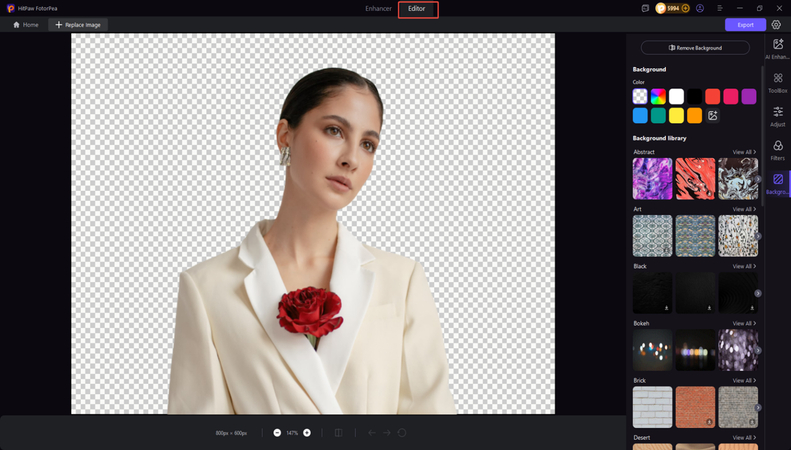Click the coin balance 5994
Screen dimensions: 791x450
672,8
